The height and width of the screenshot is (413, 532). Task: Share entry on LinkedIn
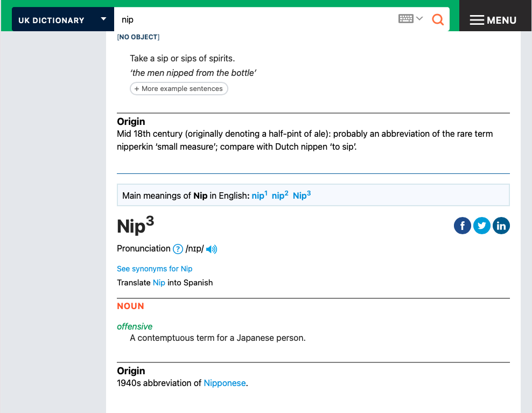point(501,226)
